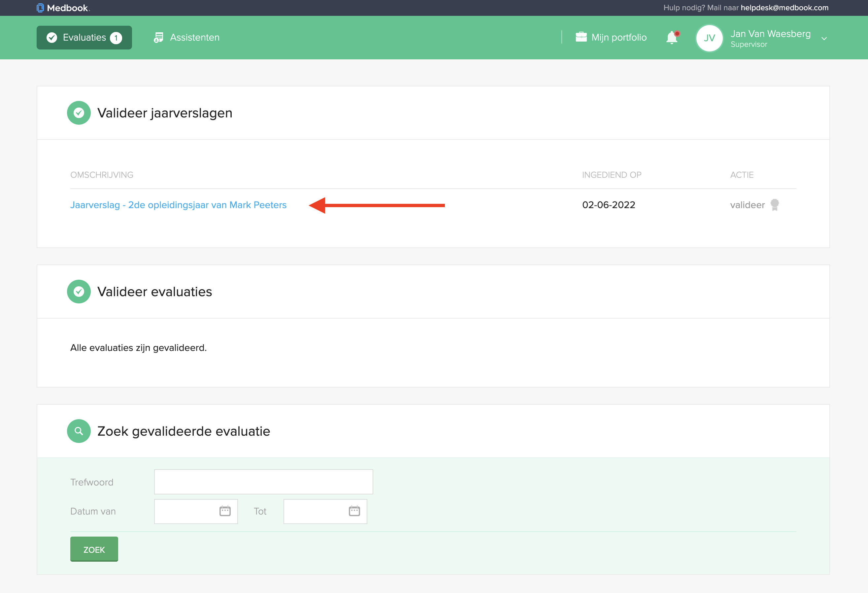
Task: Open Mijn portfolio
Action: tap(611, 37)
